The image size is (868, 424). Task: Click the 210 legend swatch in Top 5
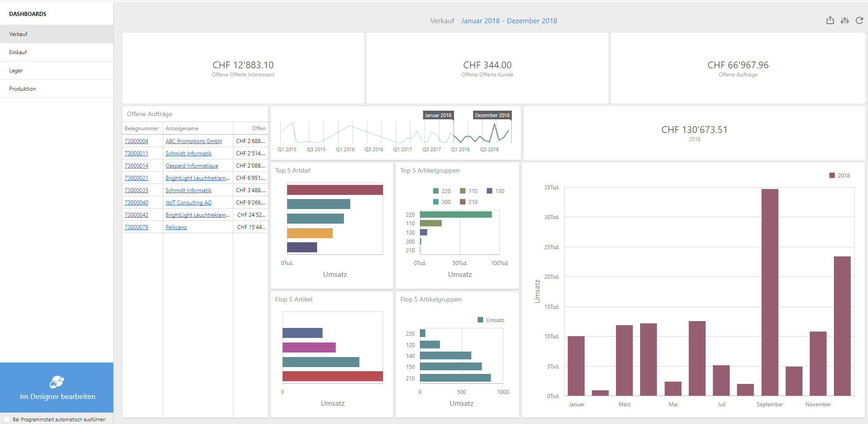click(x=463, y=202)
